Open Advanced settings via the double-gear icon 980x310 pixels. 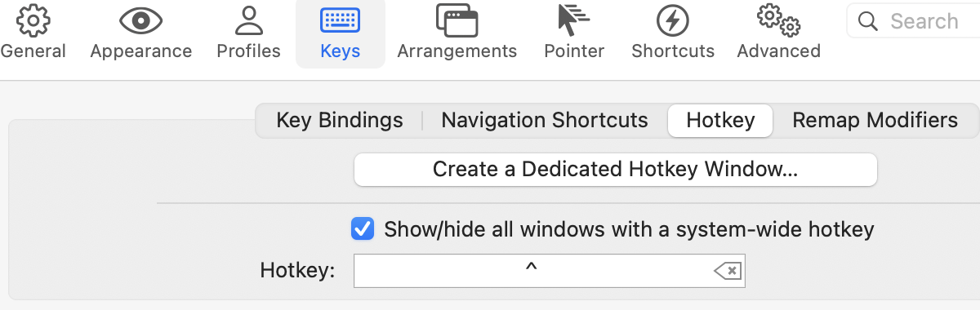click(x=778, y=21)
